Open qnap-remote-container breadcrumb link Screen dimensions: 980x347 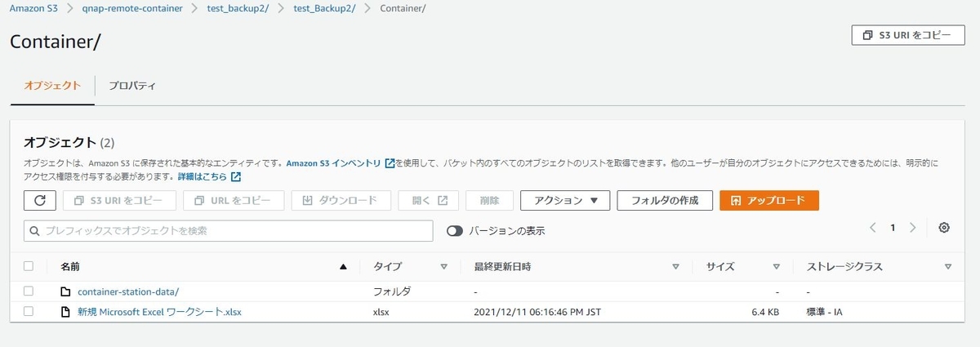[132, 8]
